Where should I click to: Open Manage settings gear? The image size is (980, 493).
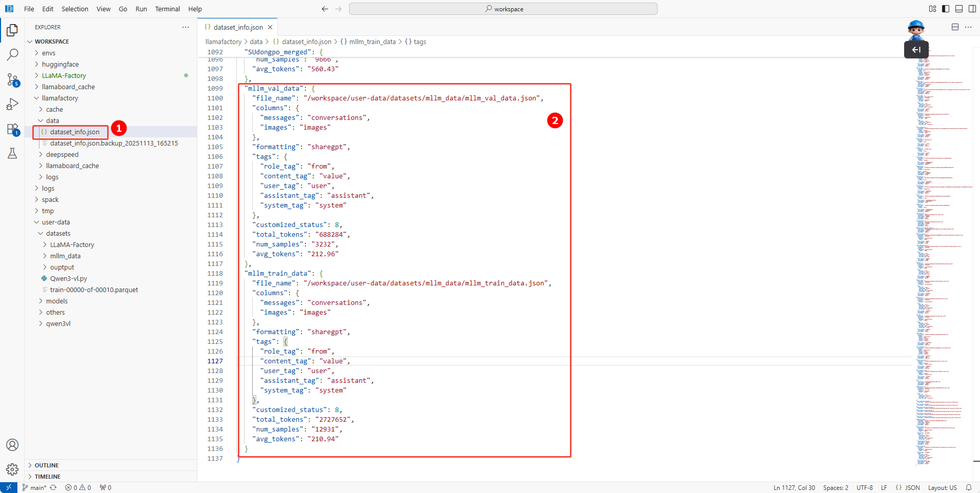coord(12,469)
